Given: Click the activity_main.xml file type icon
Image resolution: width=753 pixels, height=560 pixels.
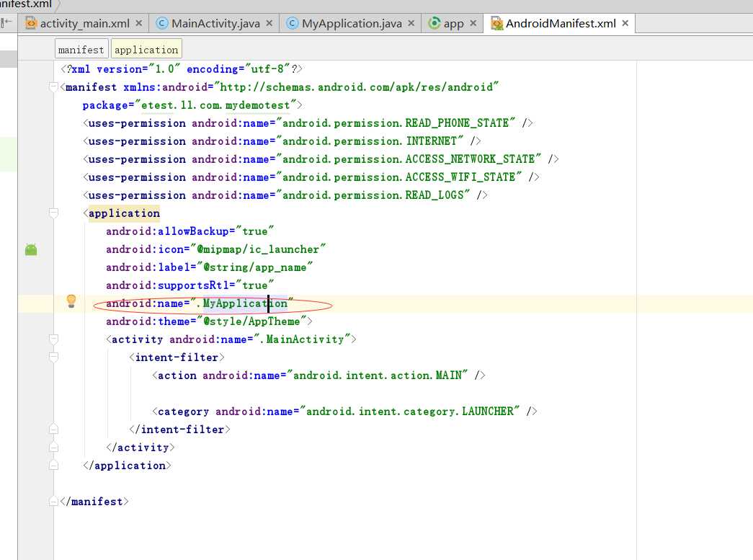Looking at the screenshot, I should point(31,23).
